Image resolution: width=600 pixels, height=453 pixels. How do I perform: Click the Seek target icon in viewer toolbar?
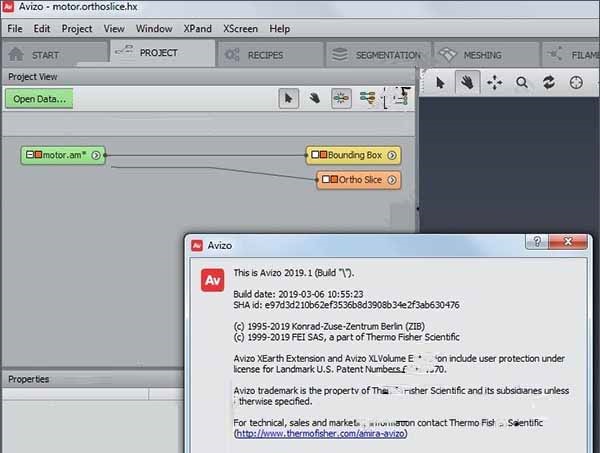[576, 83]
